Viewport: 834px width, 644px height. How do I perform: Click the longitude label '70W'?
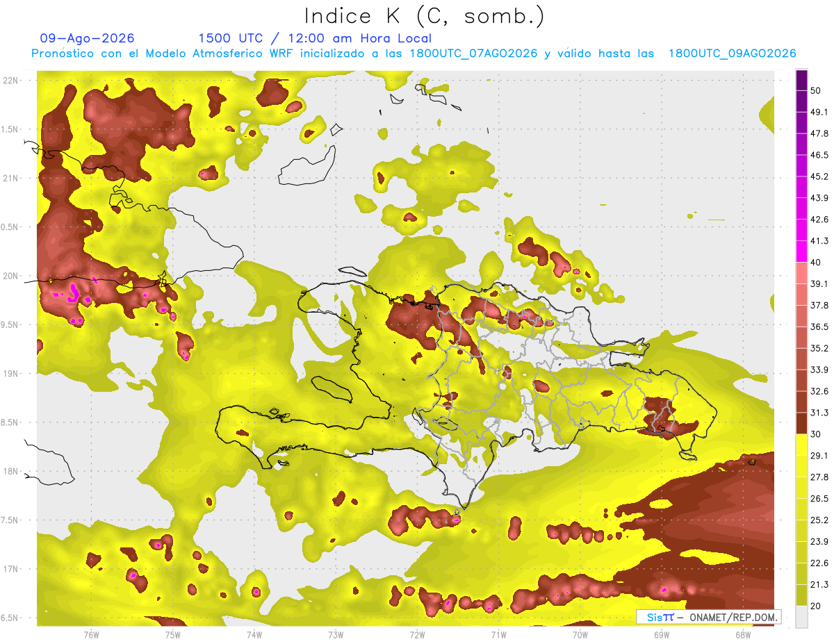580,634
